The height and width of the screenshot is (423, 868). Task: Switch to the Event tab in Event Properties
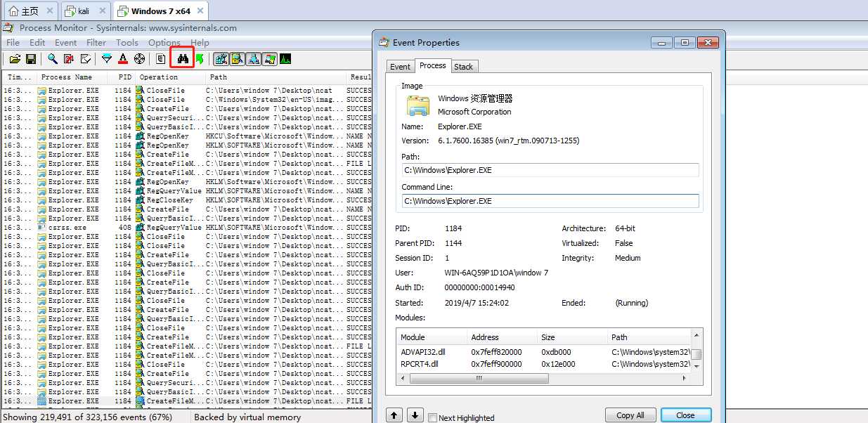click(x=400, y=67)
